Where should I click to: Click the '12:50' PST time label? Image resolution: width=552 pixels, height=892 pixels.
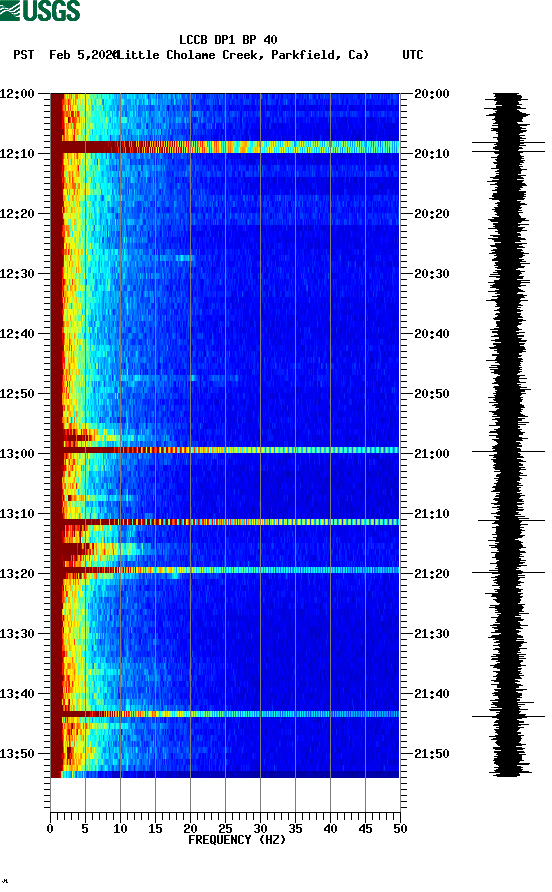coord(17,394)
